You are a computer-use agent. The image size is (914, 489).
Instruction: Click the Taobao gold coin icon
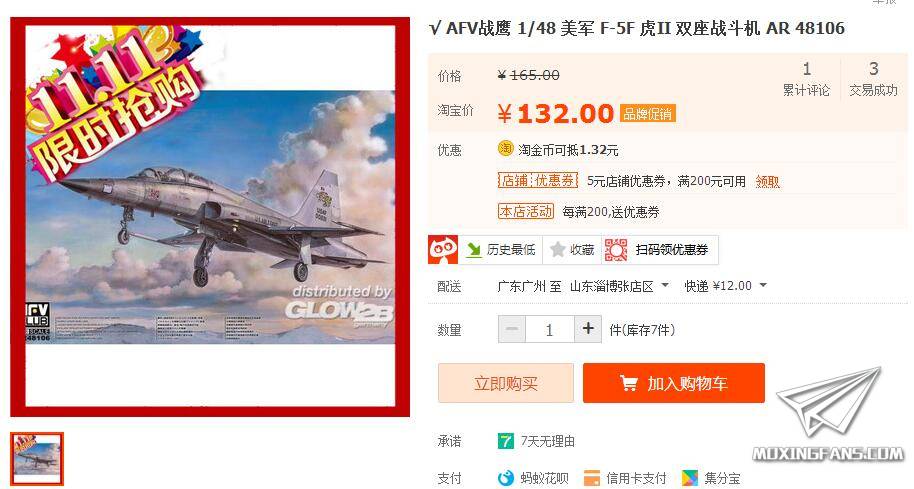pos(505,149)
